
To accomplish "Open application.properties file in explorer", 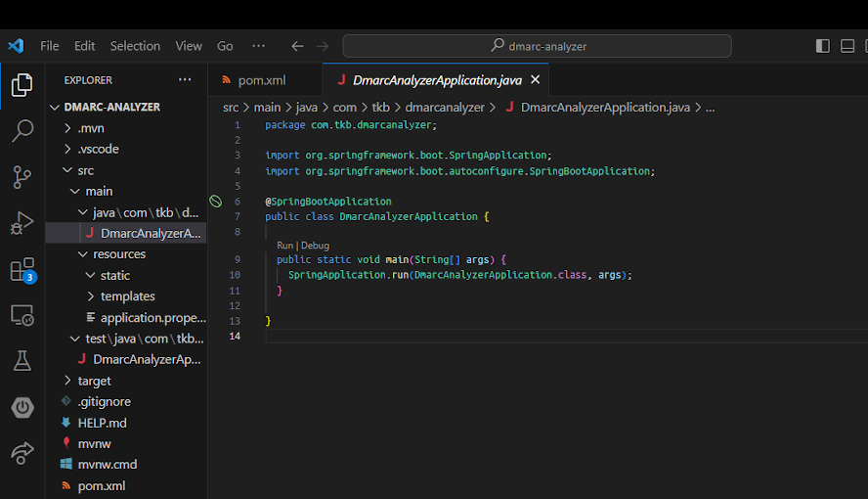I will 127,317.
